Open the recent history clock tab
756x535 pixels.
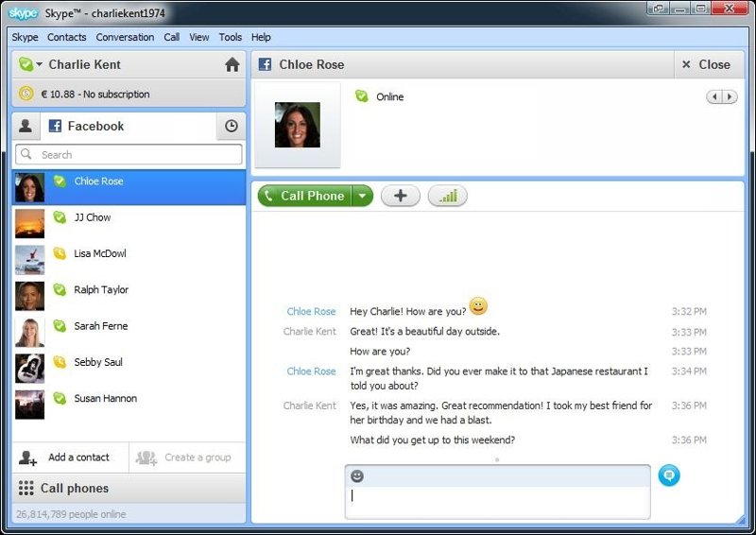(232, 126)
